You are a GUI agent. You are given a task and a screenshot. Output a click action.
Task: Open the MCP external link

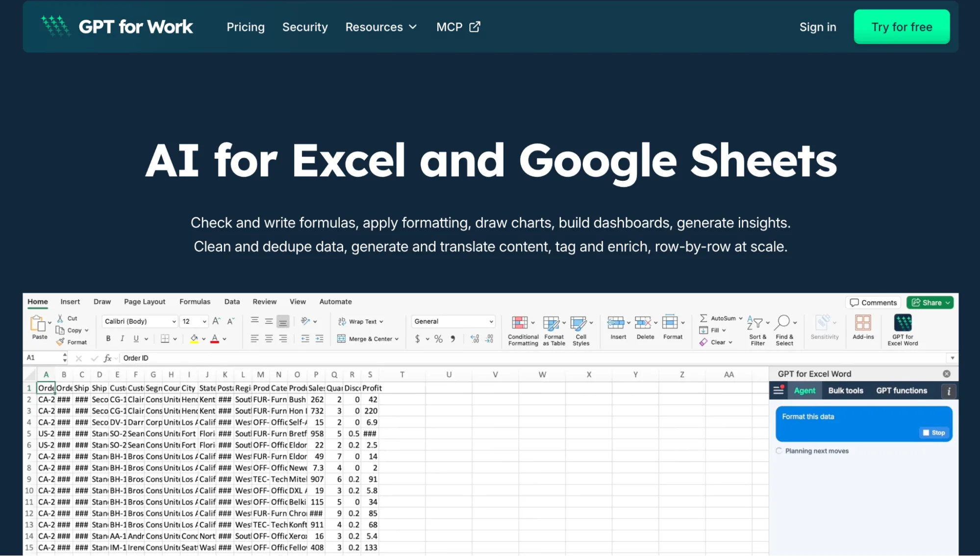(x=458, y=27)
